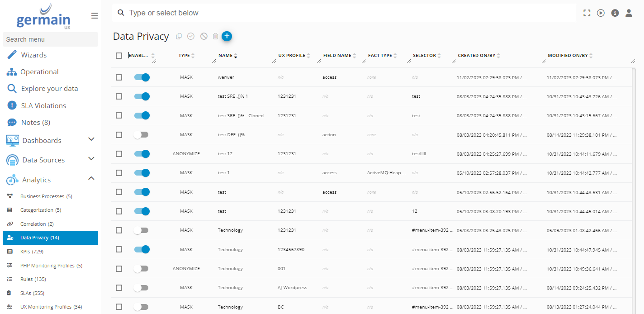
Task: Open SLA Violations from sidebar
Action: pyautogui.click(x=43, y=105)
